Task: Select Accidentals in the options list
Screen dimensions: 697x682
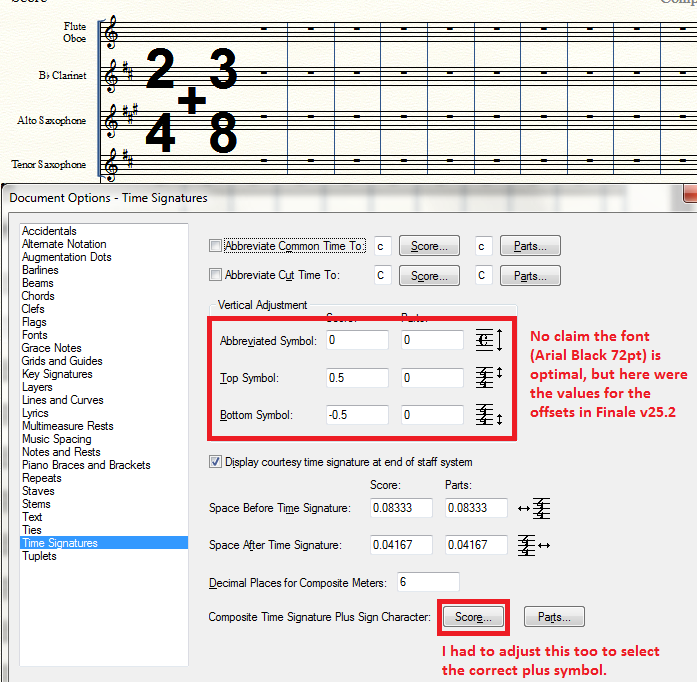Action: click(x=50, y=231)
